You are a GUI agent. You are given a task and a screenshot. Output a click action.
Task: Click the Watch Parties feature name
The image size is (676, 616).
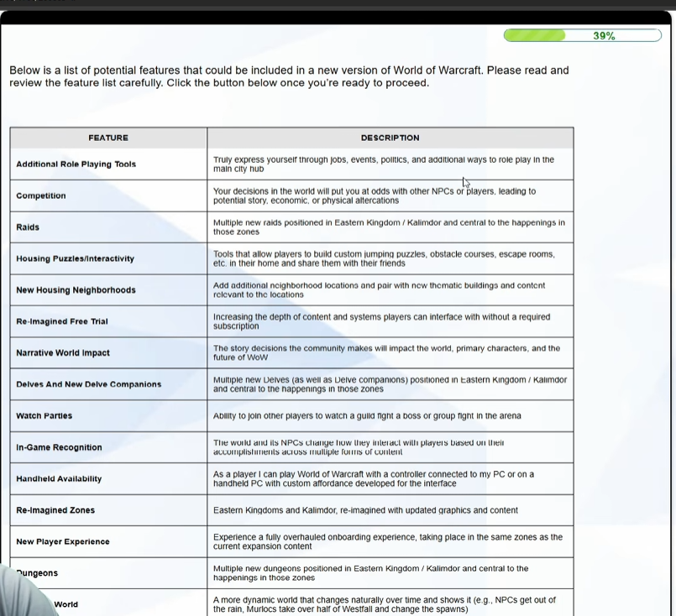[44, 415]
